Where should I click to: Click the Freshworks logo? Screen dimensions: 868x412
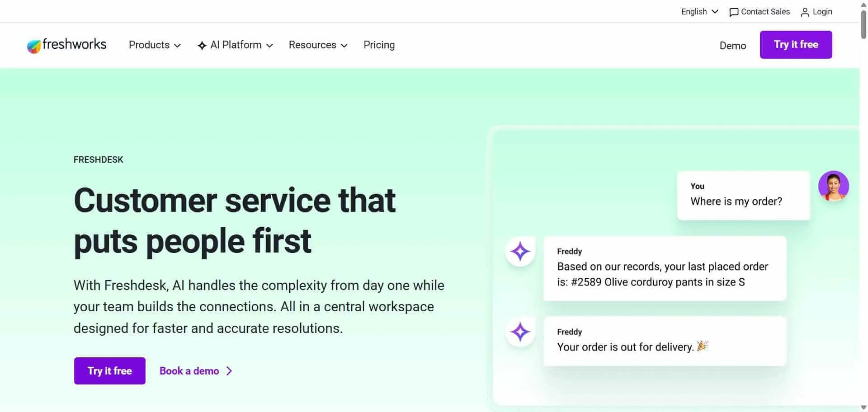tap(66, 45)
